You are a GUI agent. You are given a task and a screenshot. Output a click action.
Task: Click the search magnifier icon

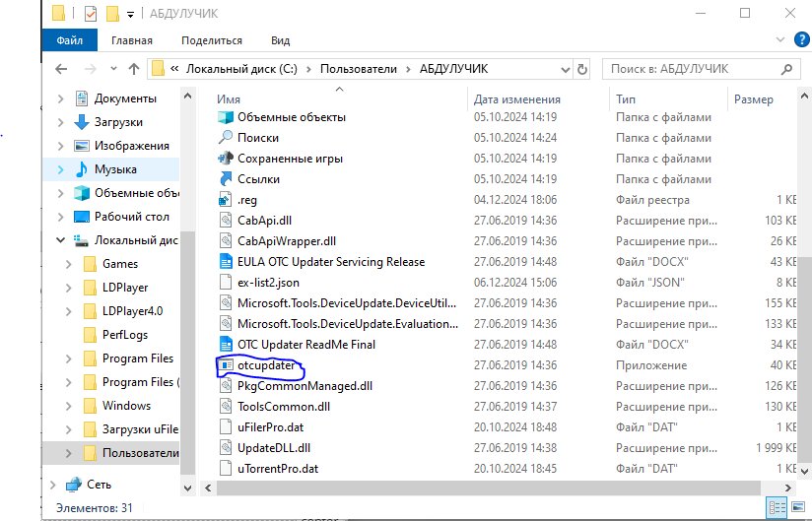pos(786,69)
